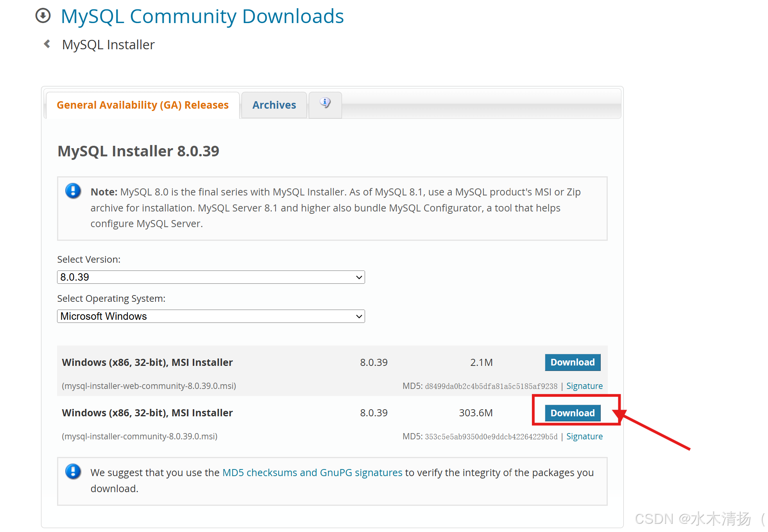Open Signature link for the 303.6M installer
Screen dimensions: 768x532
point(584,437)
